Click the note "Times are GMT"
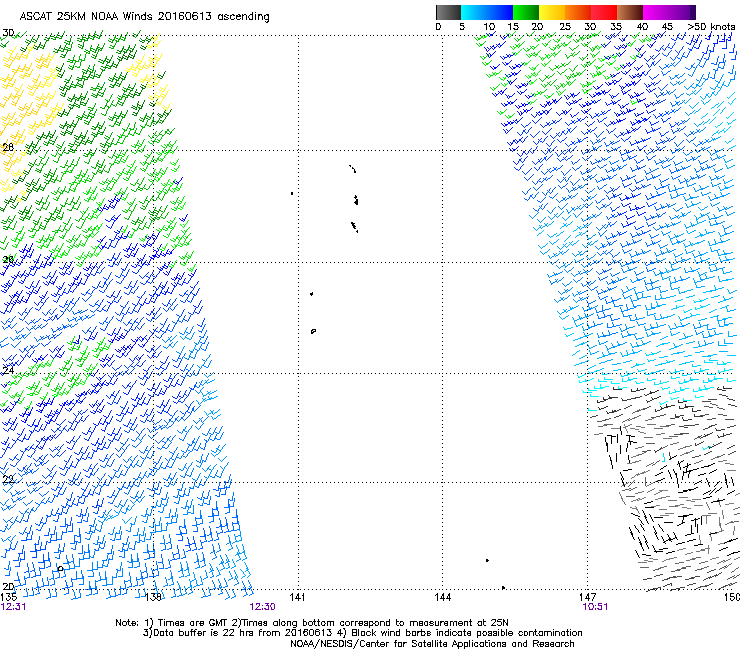 coord(192,623)
